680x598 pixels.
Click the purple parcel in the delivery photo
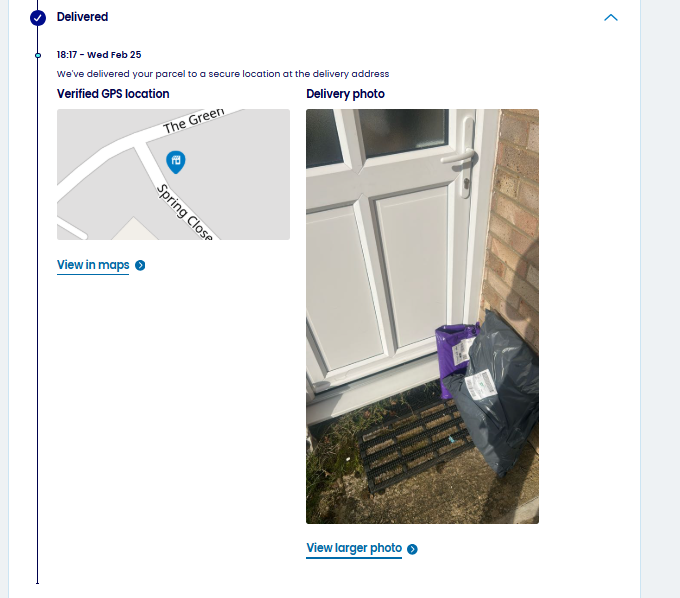tap(453, 356)
